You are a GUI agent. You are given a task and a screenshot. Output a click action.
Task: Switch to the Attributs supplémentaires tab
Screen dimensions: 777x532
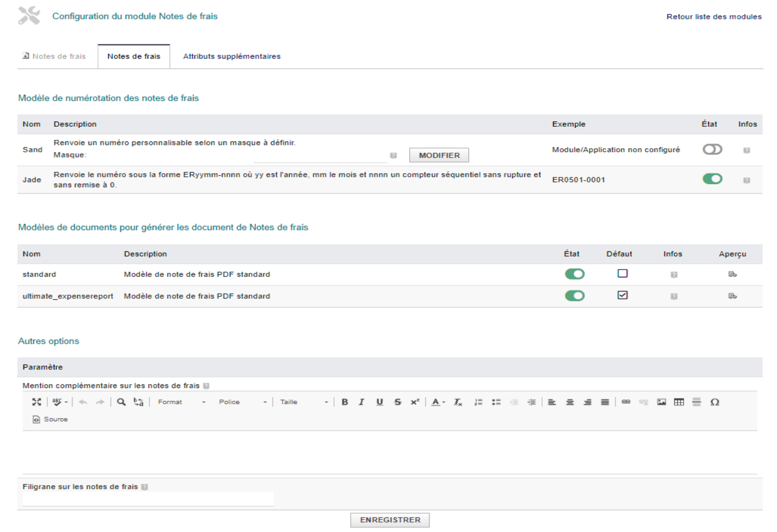[x=232, y=56]
